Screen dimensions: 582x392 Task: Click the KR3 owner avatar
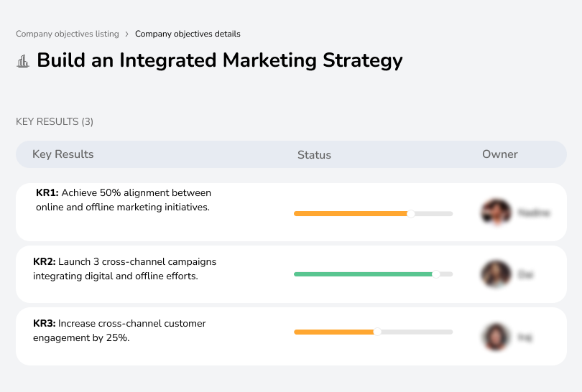point(496,337)
